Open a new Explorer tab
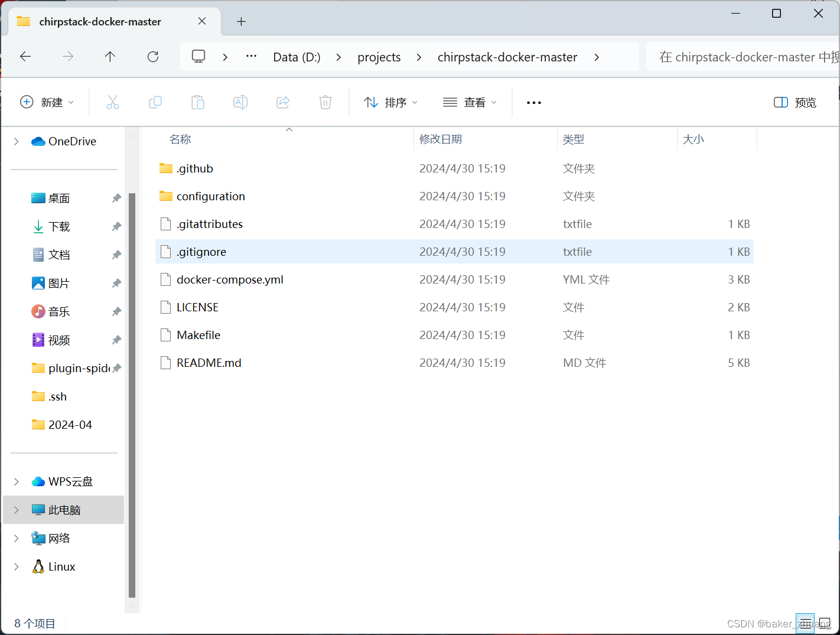 point(241,21)
